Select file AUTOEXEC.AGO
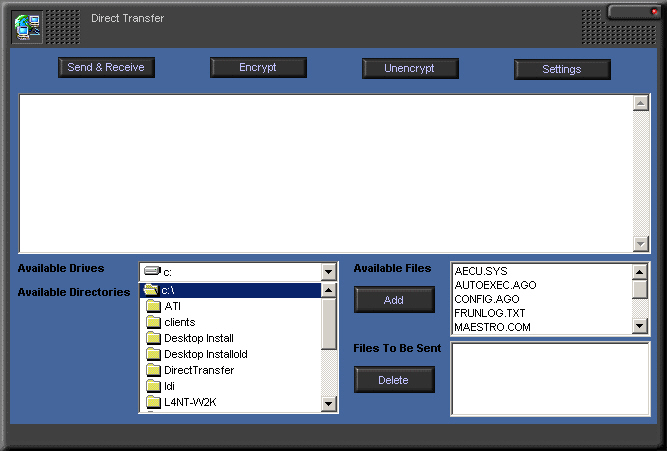 (x=542, y=285)
